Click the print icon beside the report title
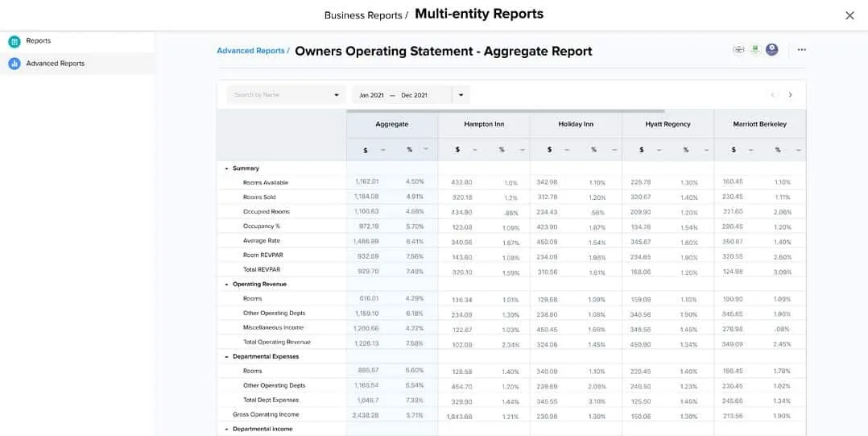Viewport: 868px width, 436px height. [x=738, y=50]
